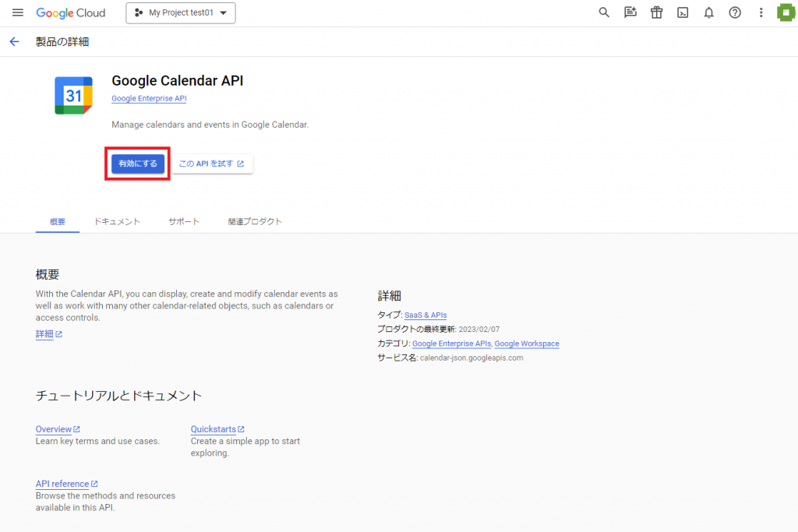Viewport: 798px width, 532px height.
Task: Go back using the blue arrow
Action: click(14, 42)
